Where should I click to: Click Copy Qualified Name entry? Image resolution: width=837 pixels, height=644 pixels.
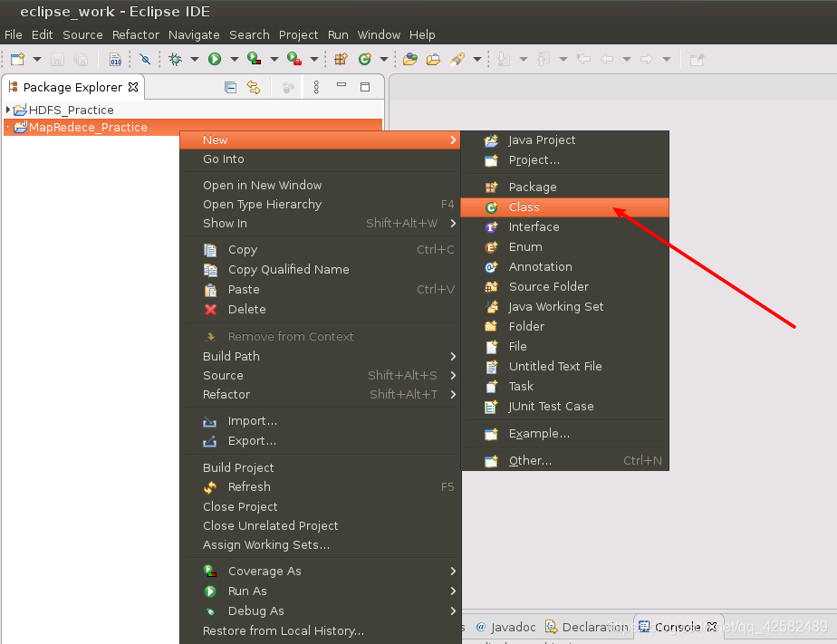point(321,270)
